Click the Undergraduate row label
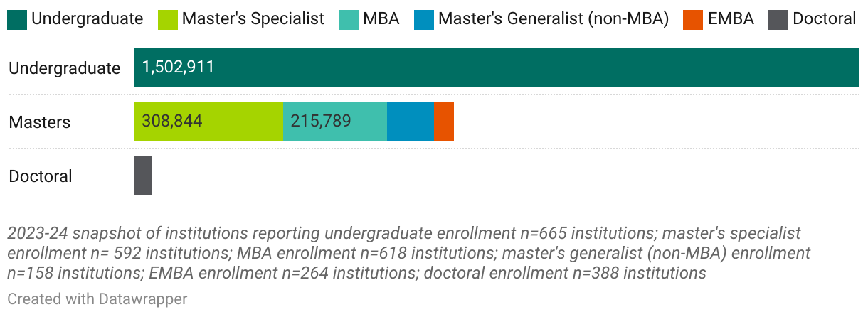Viewport: 868px width, 317px height. click(x=65, y=68)
